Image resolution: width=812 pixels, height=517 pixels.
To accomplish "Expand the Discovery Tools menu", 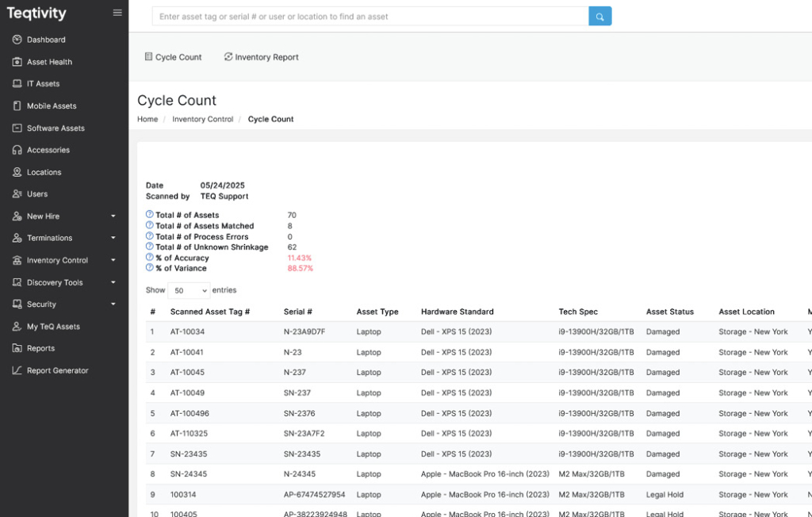I will tap(113, 282).
